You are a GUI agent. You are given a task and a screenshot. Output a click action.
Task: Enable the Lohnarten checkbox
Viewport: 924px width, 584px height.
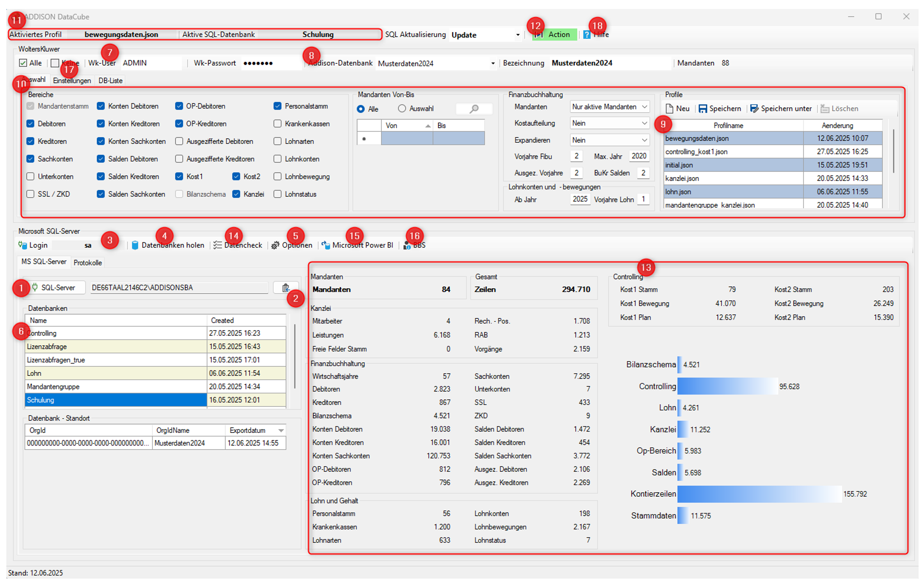click(277, 141)
